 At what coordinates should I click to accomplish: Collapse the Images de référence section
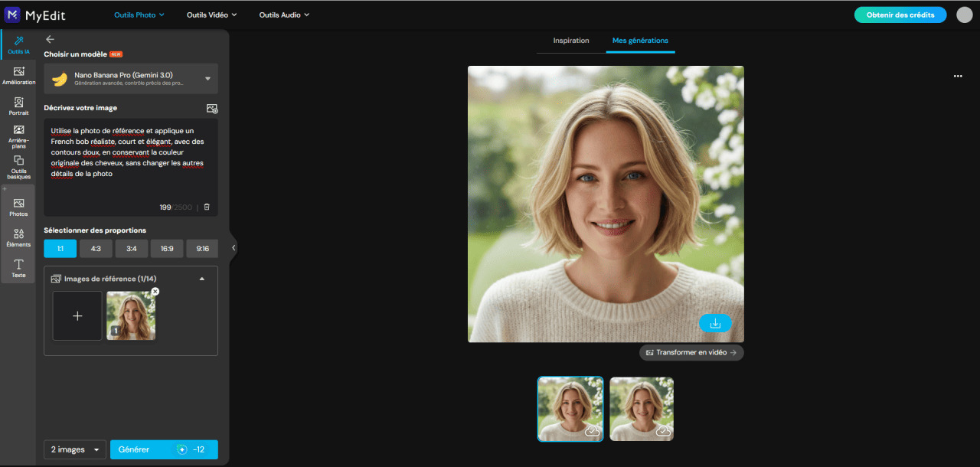pos(202,279)
